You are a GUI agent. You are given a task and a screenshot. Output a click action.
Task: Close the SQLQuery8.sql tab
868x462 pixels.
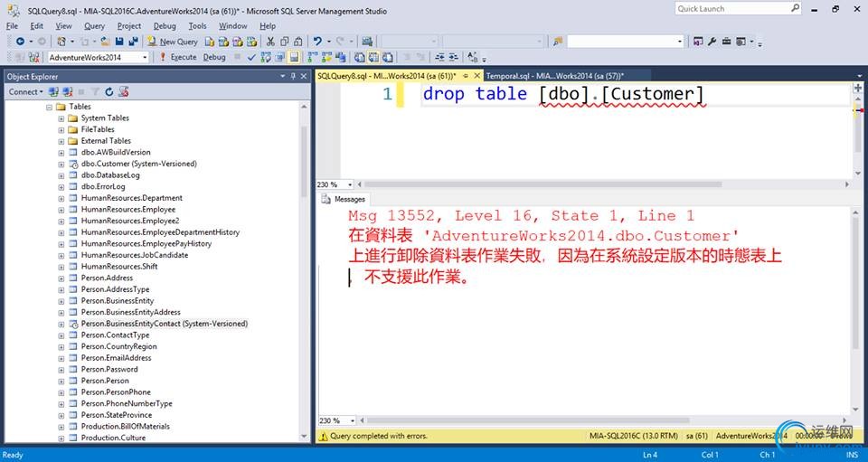pyautogui.click(x=476, y=76)
